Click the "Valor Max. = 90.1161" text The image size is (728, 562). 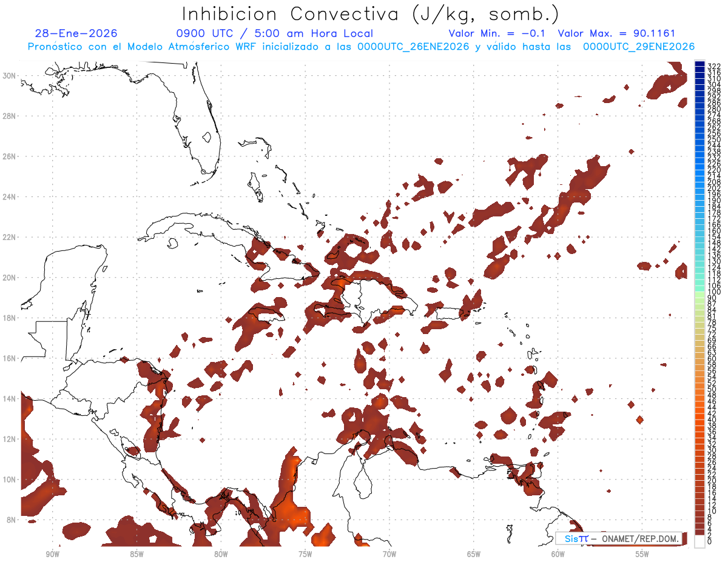tap(616, 33)
